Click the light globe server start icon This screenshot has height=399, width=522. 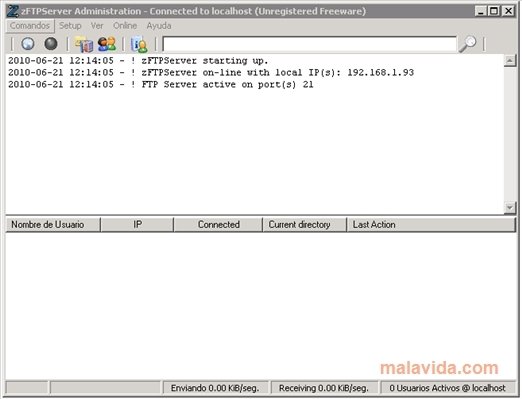(28, 44)
